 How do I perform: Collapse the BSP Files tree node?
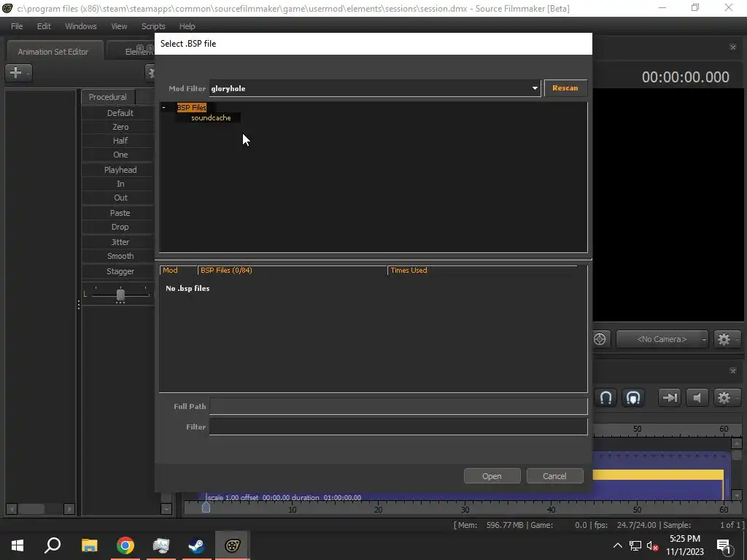coord(164,108)
